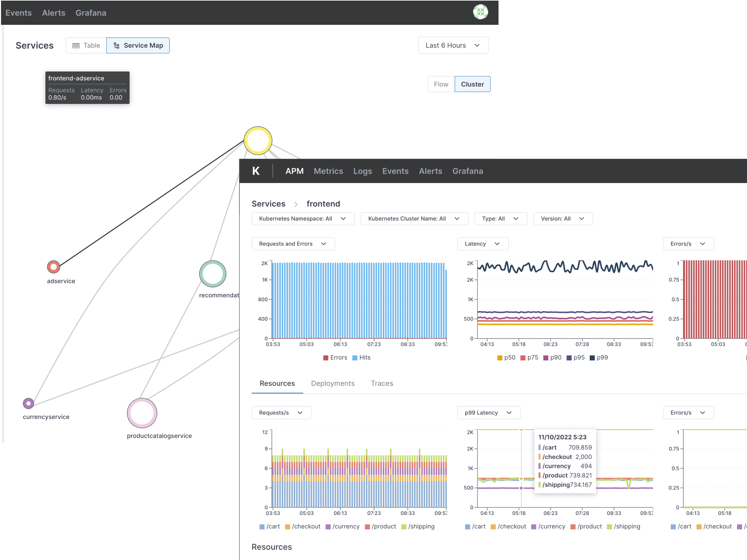Open the Last 6 Hours dropdown
The image size is (747, 560).
453,45
